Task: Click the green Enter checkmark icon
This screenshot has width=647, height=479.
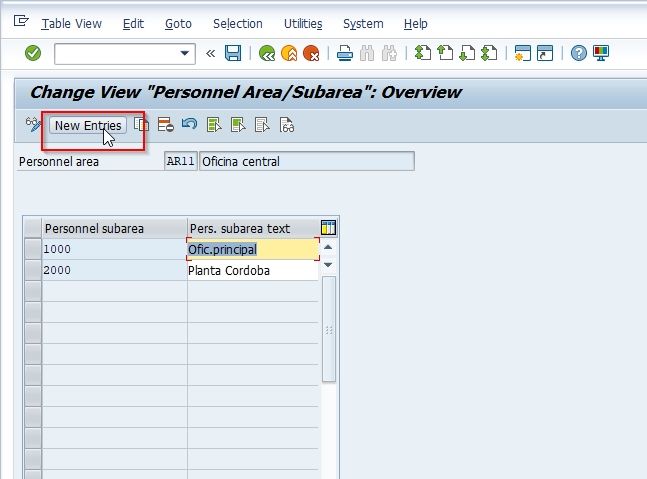Action: pos(33,53)
